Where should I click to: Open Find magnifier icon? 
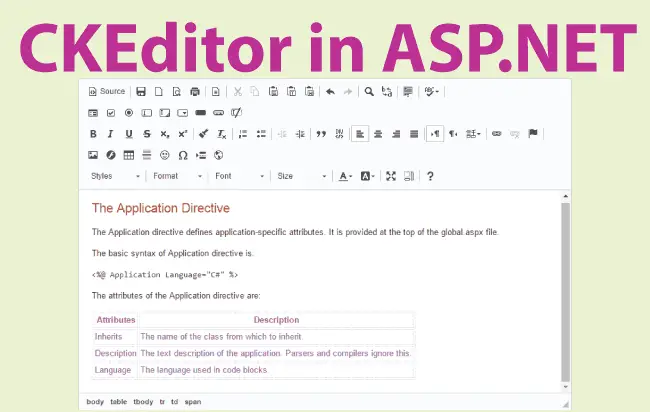(369, 92)
